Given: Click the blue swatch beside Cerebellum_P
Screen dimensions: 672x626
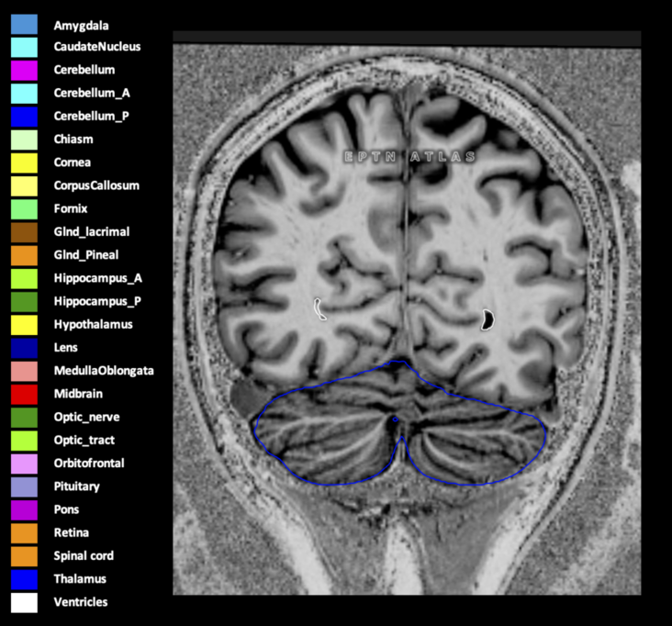Looking at the screenshot, I should coord(24,117).
